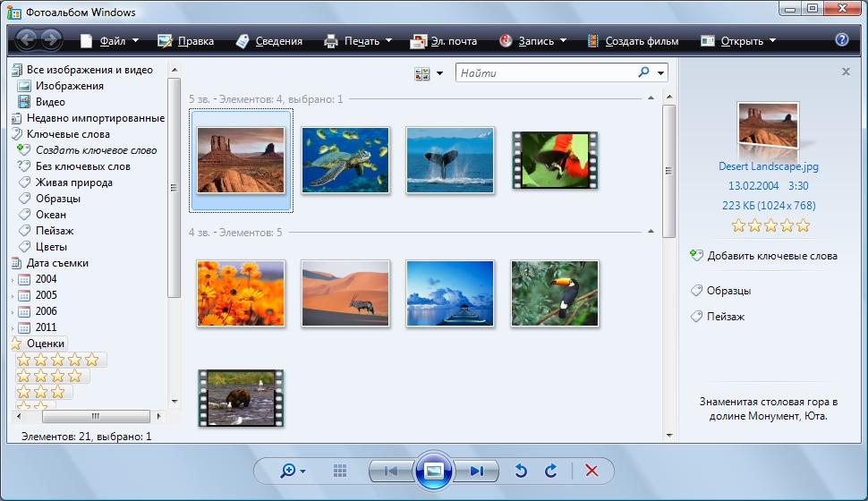868x501 pixels.
Task: Select Видео in the navigation tree
Action: [x=50, y=102]
